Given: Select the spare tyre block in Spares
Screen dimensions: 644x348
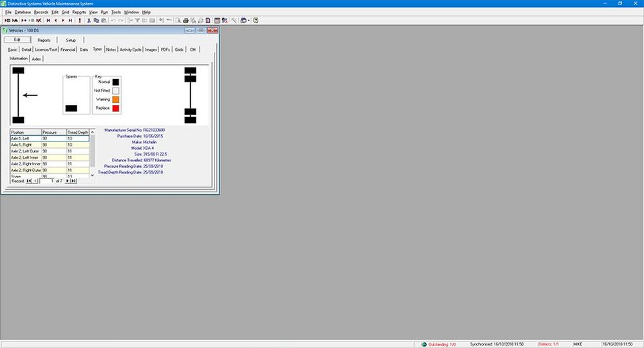Looking at the screenshot, I should click(71, 108).
